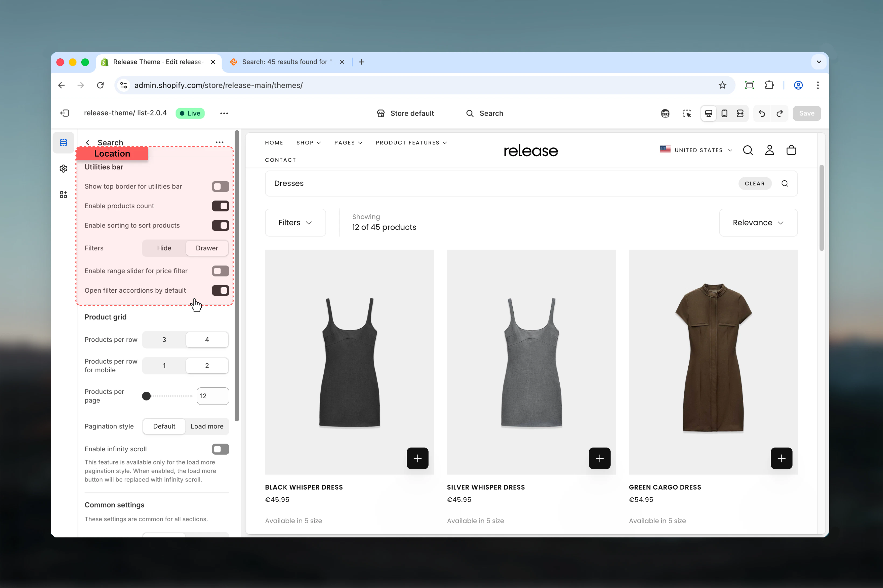Submit search with magnifier in Dresses field
This screenshot has width=883, height=588.
tap(785, 183)
